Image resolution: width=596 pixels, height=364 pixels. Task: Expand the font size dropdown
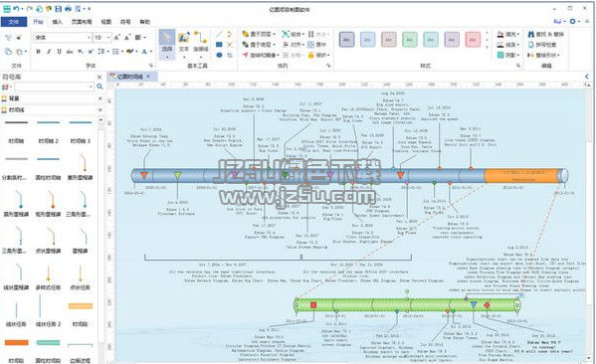tap(102, 37)
